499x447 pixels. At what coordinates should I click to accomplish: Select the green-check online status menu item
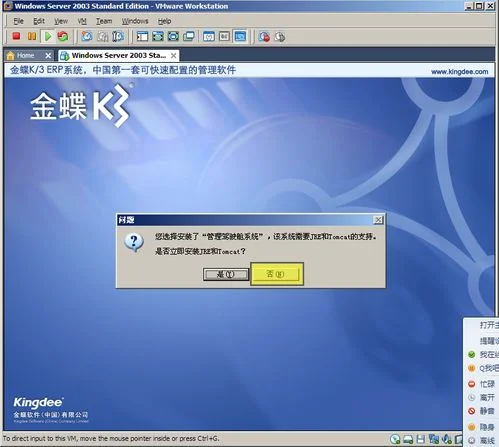point(482,354)
